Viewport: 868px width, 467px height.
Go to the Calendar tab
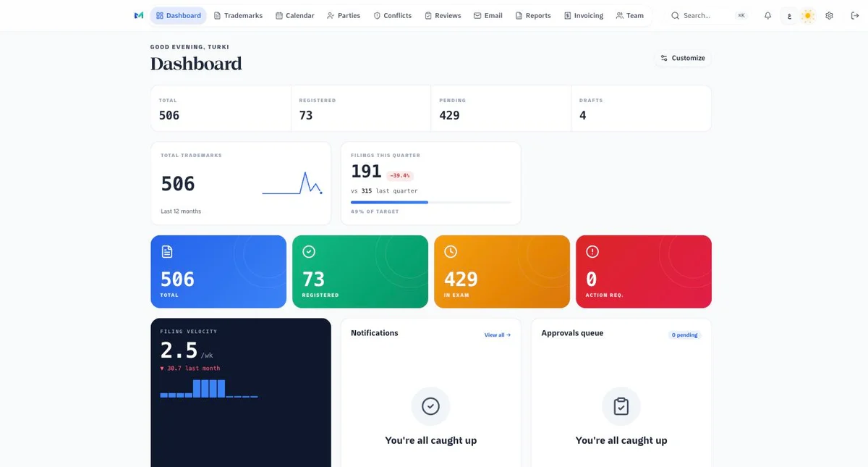click(x=294, y=15)
